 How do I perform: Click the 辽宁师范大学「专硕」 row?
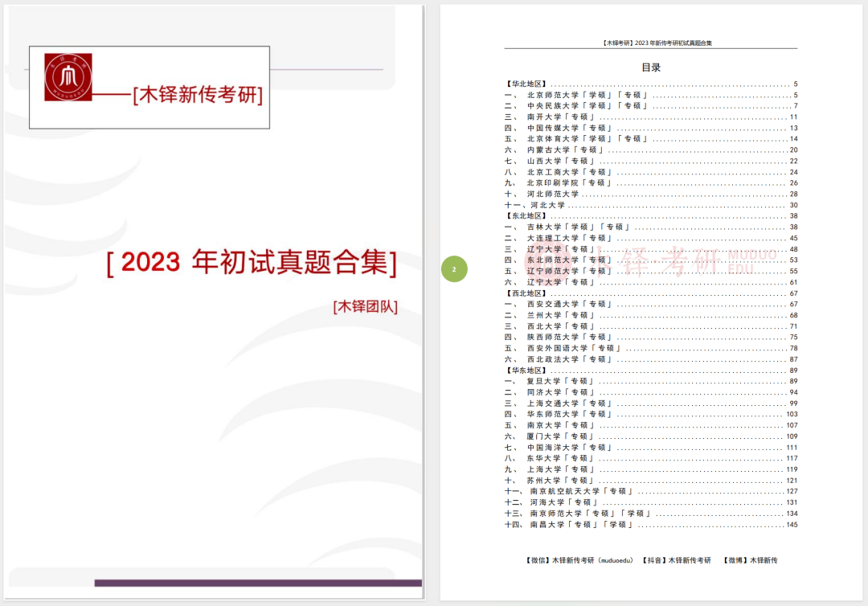651,271
